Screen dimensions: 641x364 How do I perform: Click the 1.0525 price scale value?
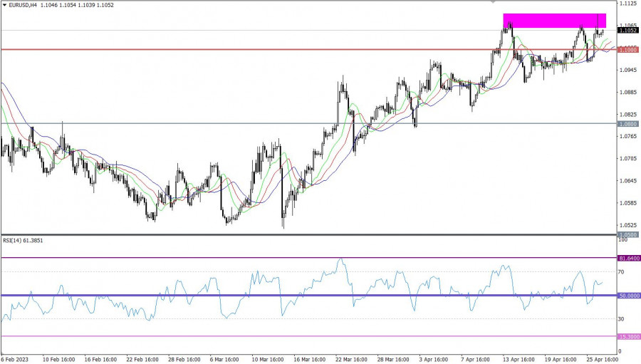click(x=628, y=225)
